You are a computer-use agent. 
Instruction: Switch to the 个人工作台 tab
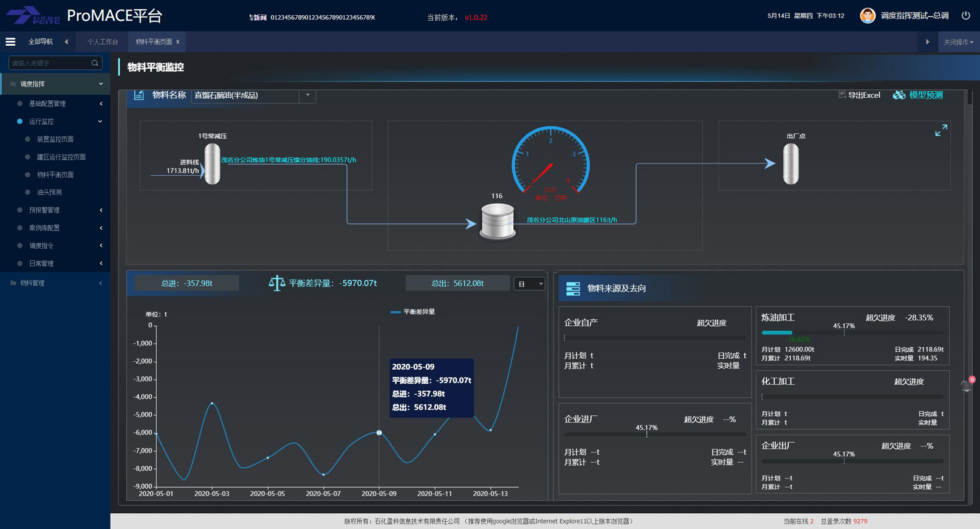point(103,42)
